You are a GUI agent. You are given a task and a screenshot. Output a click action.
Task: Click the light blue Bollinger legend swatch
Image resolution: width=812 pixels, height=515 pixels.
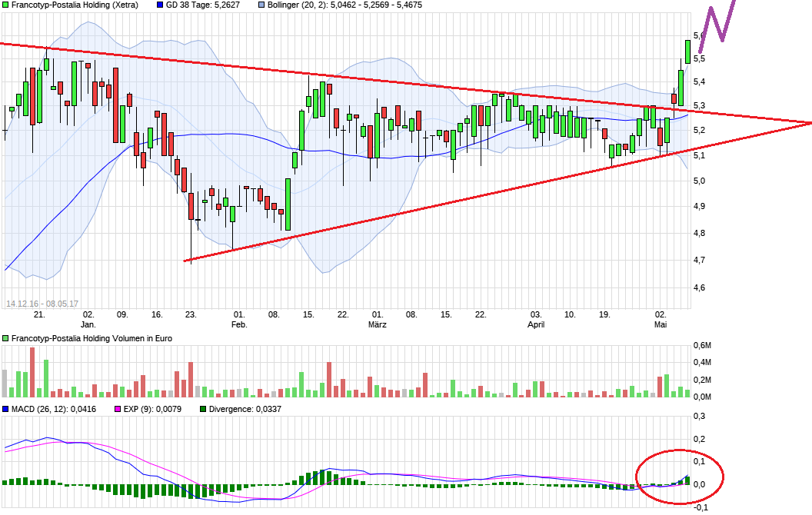coord(261,5)
